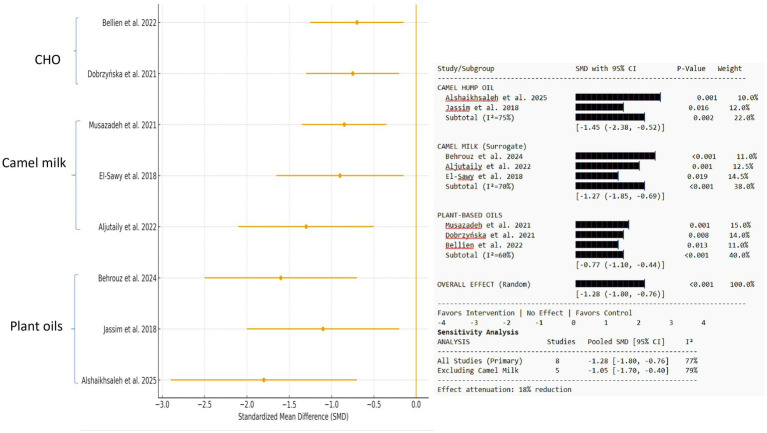Click Subtotal (I²=70%) row label
The image size is (767, 433).
[x=480, y=186]
